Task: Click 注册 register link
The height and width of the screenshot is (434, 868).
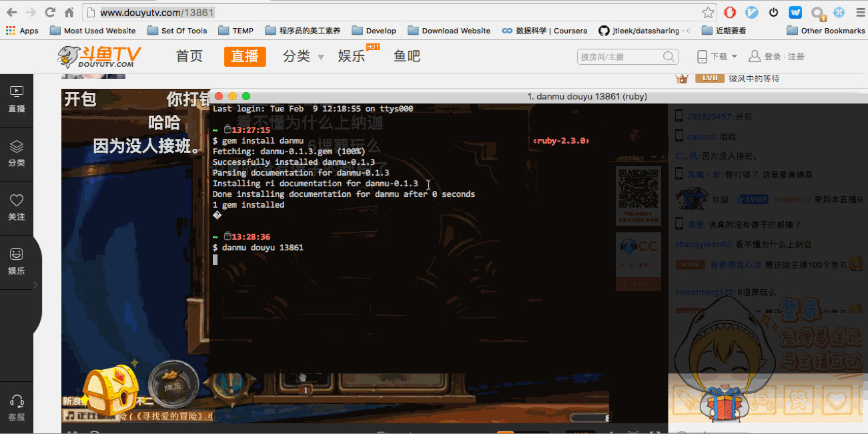Action: click(x=797, y=57)
